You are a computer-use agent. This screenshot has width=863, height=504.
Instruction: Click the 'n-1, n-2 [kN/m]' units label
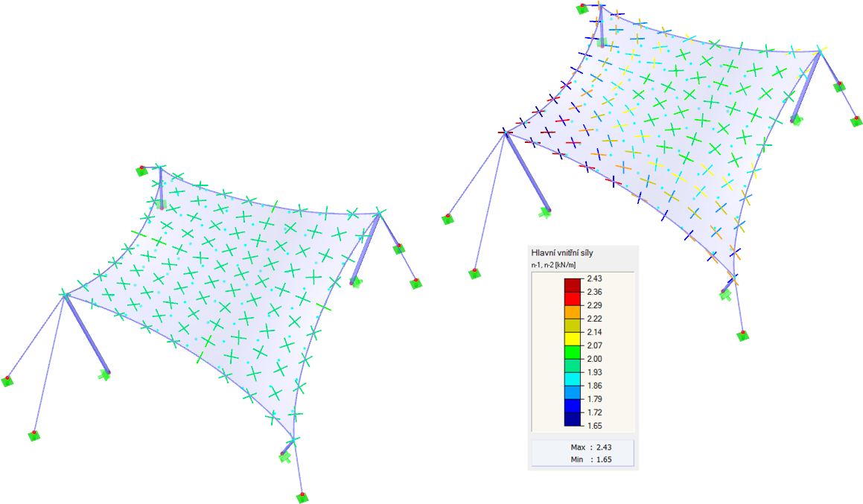point(553,265)
